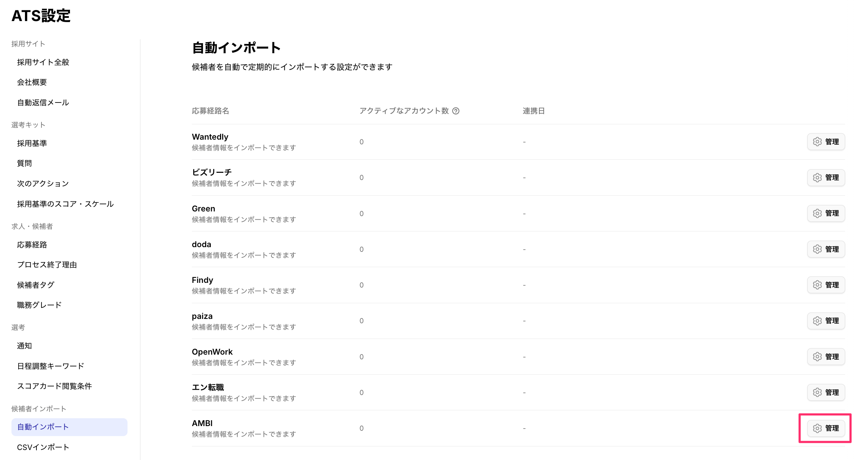Viewport: 868px width, 460px height.
Task: Click the highlighted 管理 button for AMBI
Action: click(826, 428)
